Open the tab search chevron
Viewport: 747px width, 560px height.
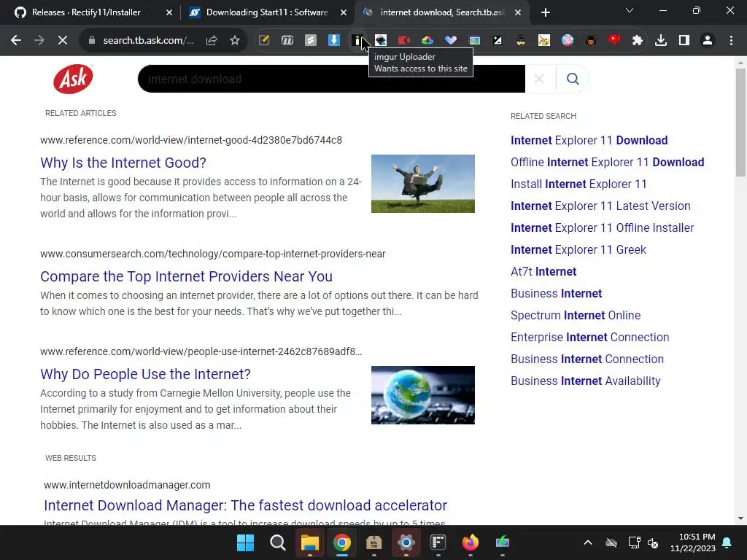630,10
